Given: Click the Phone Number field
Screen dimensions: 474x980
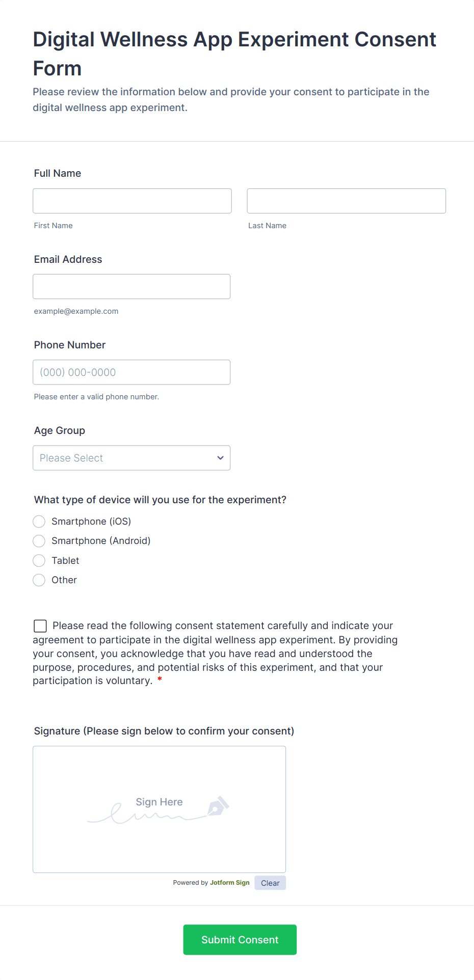Looking at the screenshot, I should click(x=131, y=372).
